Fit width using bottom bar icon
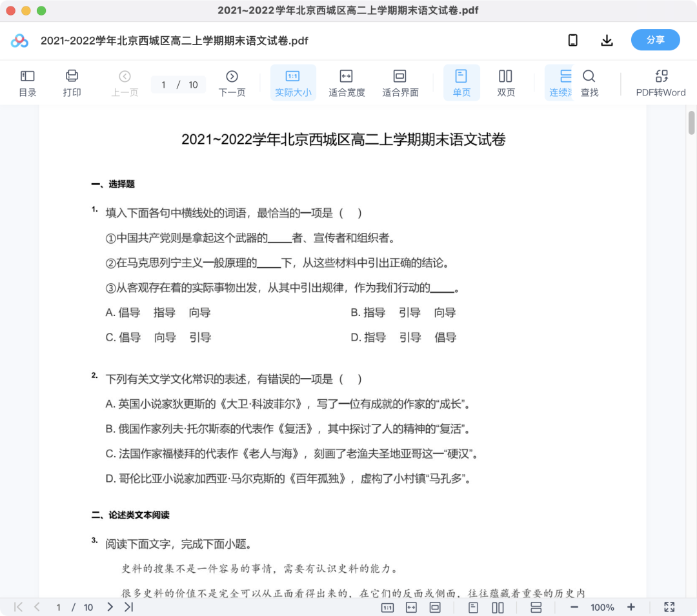 tap(411, 608)
